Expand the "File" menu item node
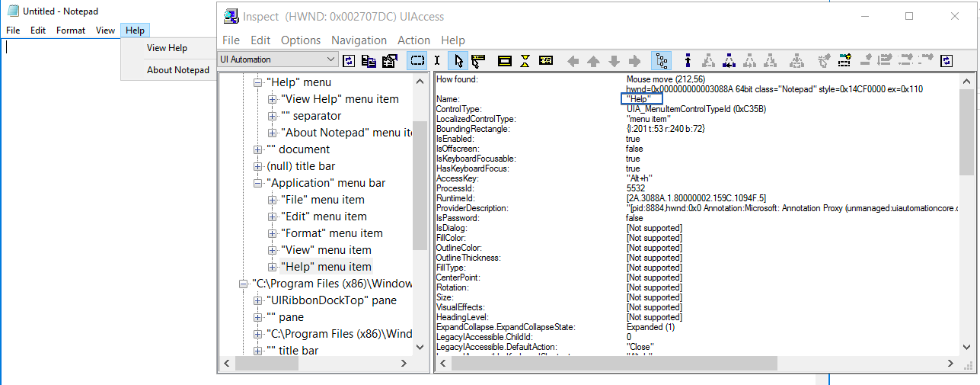Viewport: 980px width, 385px height. click(273, 200)
